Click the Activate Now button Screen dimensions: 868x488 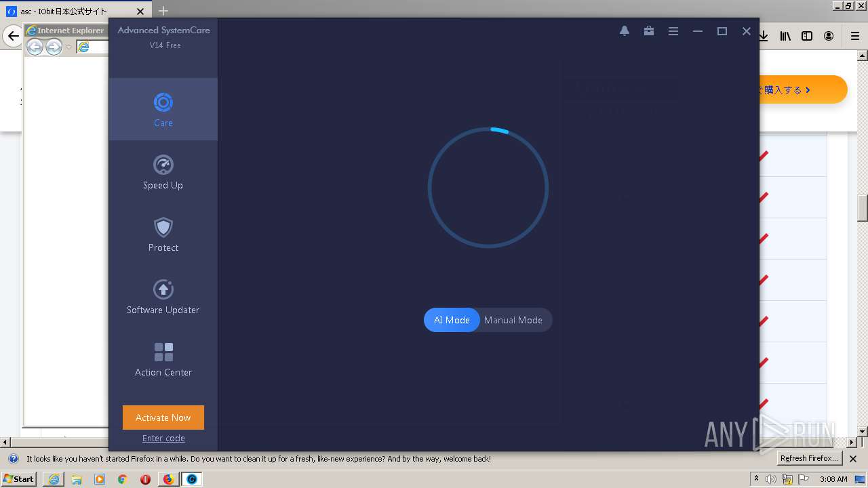(x=163, y=418)
